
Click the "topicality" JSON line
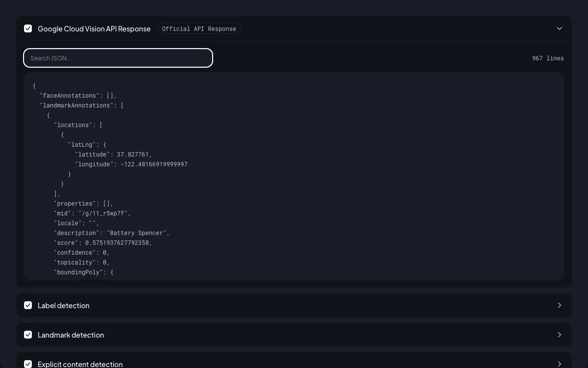pos(82,263)
